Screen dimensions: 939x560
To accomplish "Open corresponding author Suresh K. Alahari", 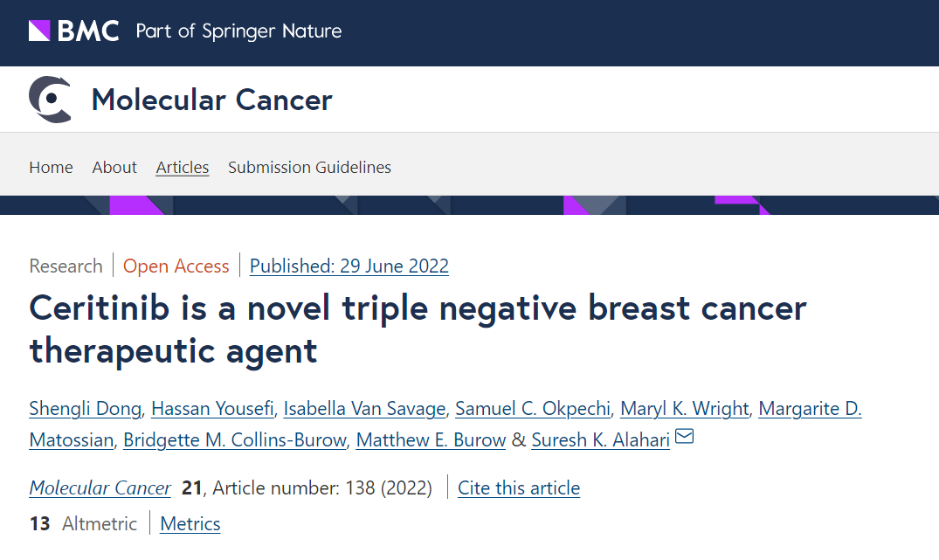I will point(600,439).
